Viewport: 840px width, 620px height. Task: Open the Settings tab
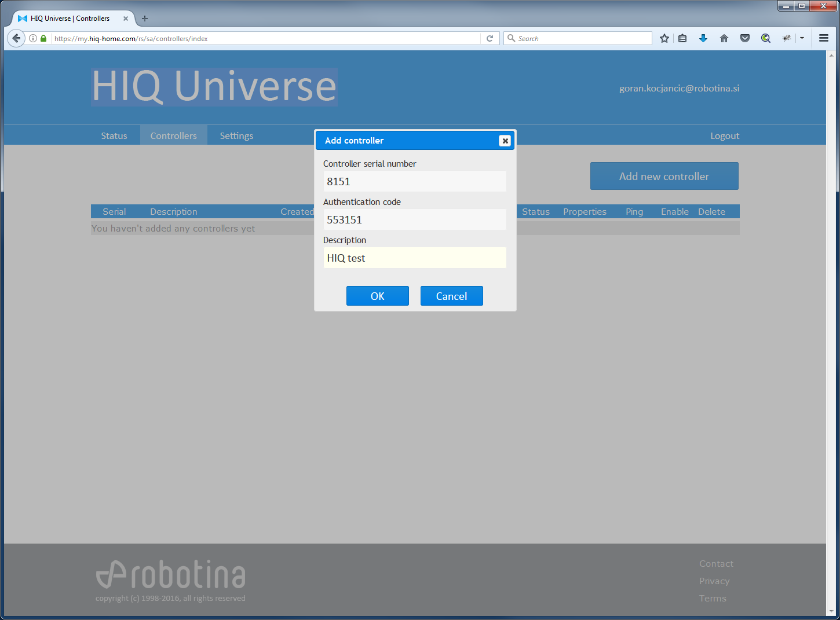(236, 136)
